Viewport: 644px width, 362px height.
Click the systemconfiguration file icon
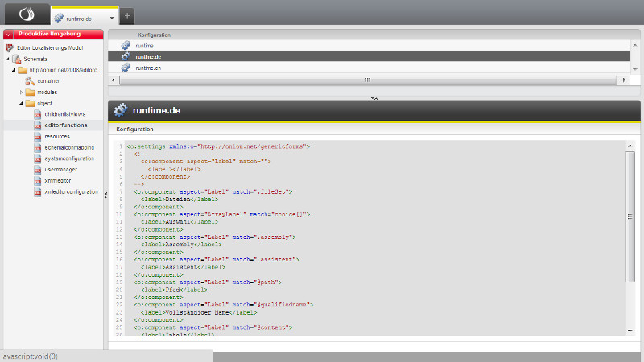pyautogui.click(x=37, y=159)
